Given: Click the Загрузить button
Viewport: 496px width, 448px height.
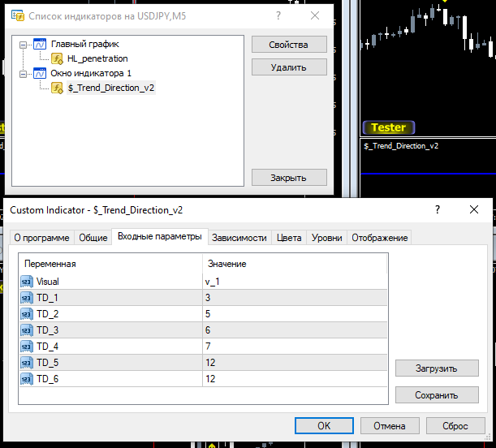Looking at the screenshot, I should tap(437, 368).
